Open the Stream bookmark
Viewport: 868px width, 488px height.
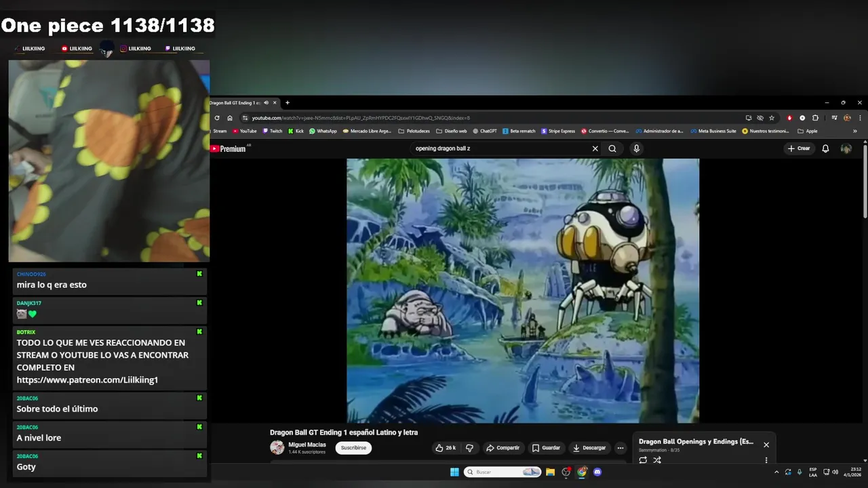[x=218, y=131]
